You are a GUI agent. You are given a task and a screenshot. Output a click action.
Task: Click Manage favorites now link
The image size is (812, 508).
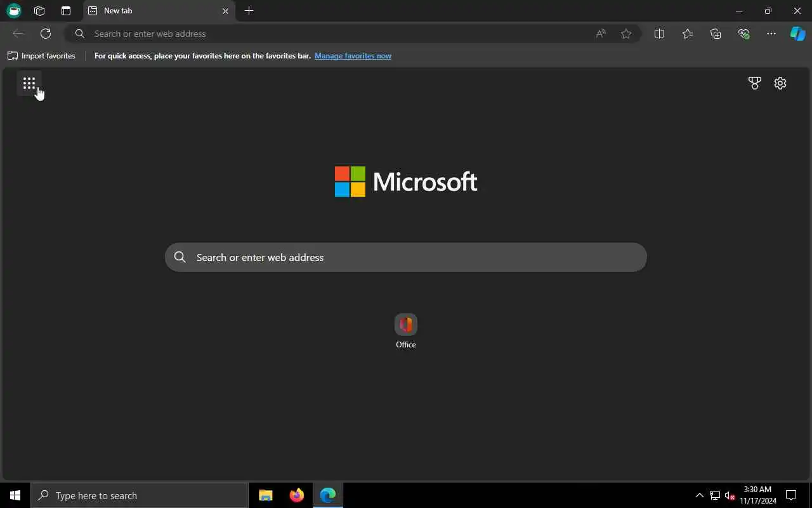[353, 56]
